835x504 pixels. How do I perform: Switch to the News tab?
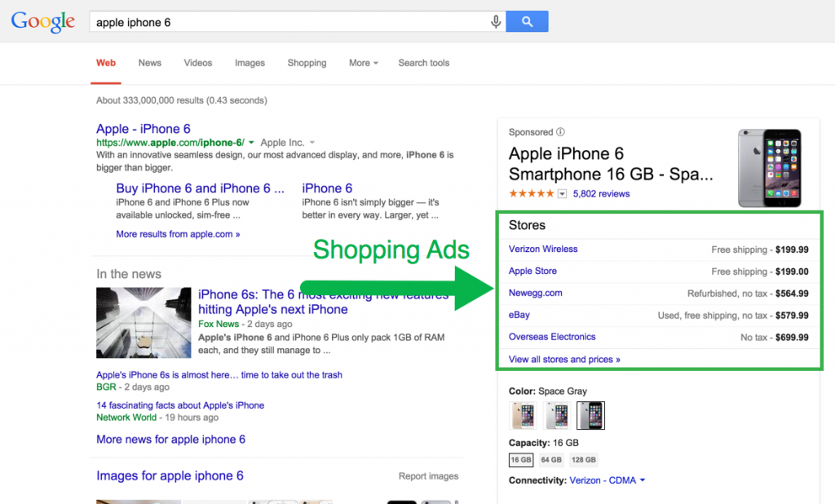(x=150, y=63)
